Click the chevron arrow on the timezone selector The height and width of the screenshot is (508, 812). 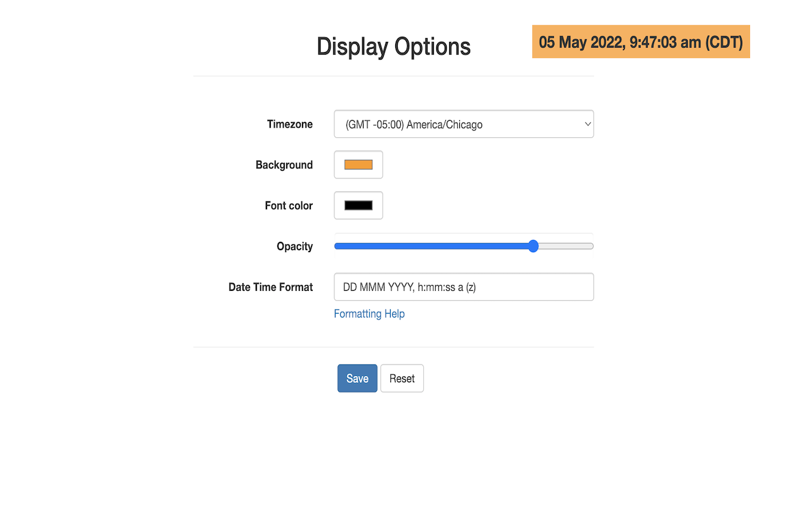pyautogui.click(x=587, y=124)
